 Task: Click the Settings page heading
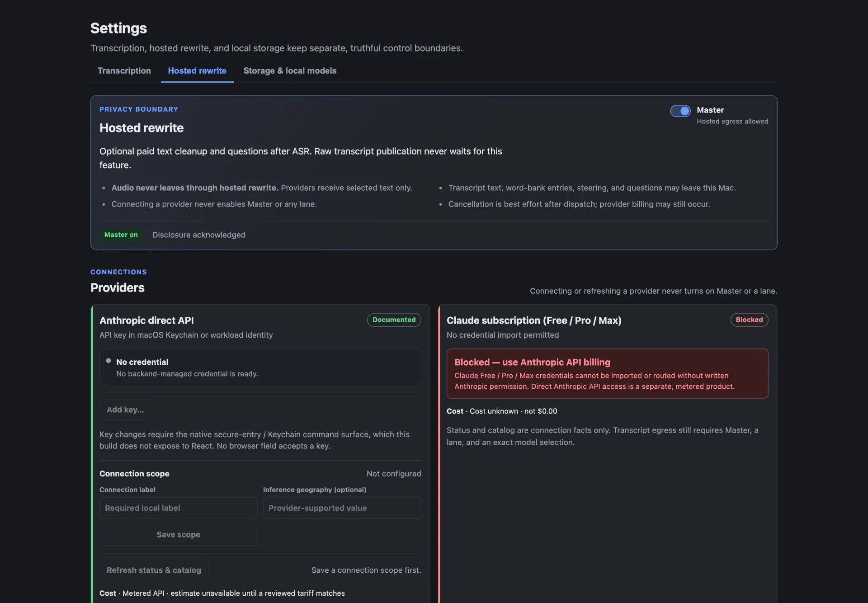(118, 28)
